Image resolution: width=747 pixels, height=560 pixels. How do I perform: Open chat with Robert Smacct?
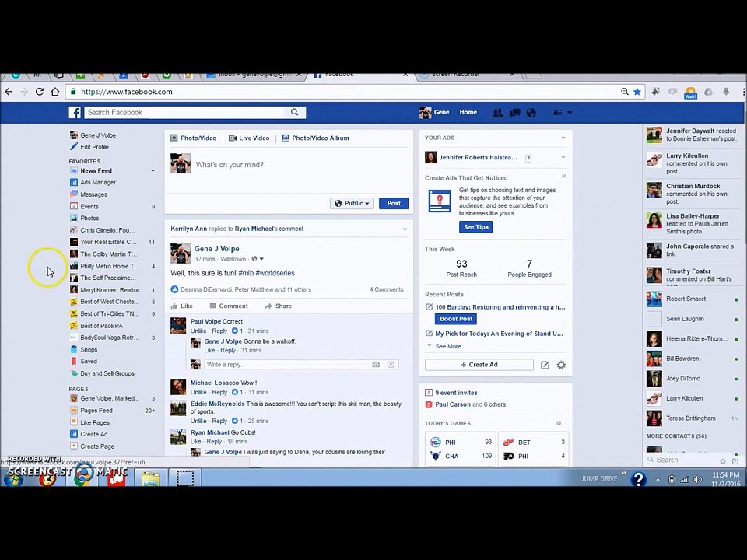(x=692, y=299)
